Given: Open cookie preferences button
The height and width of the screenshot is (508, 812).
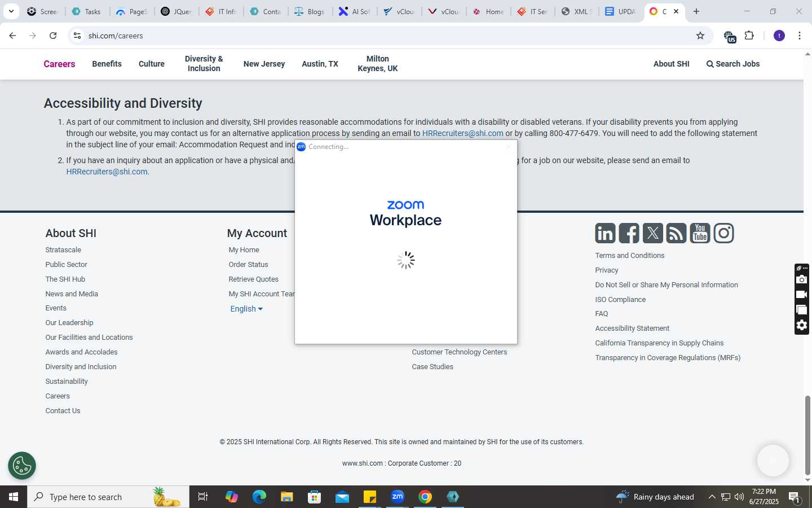Looking at the screenshot, I should point(22,466).
